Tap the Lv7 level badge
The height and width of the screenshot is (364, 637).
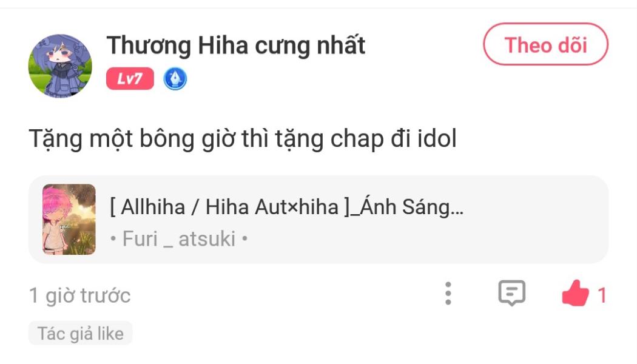tap(130, 79)
